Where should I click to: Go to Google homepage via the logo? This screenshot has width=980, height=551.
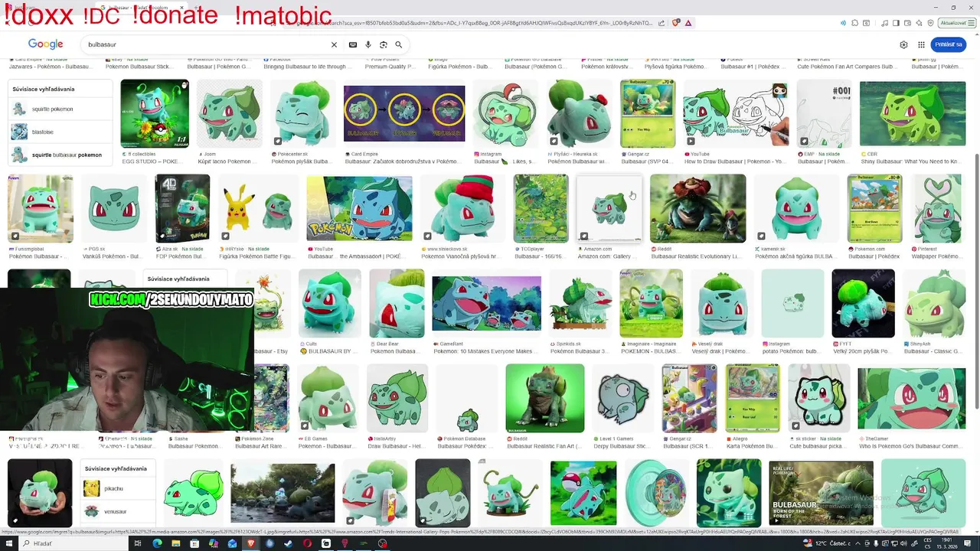click(46, 44)
